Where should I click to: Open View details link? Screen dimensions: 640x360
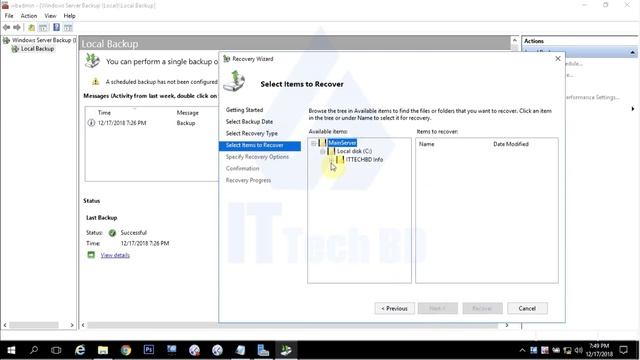pyautogui.click(x=115, y=255)
